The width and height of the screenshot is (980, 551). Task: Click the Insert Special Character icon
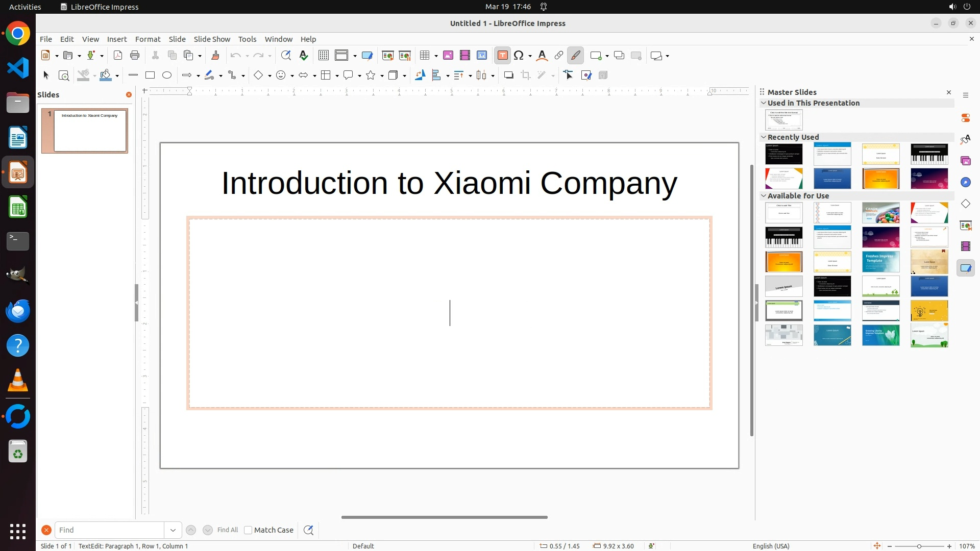[519, 56]
